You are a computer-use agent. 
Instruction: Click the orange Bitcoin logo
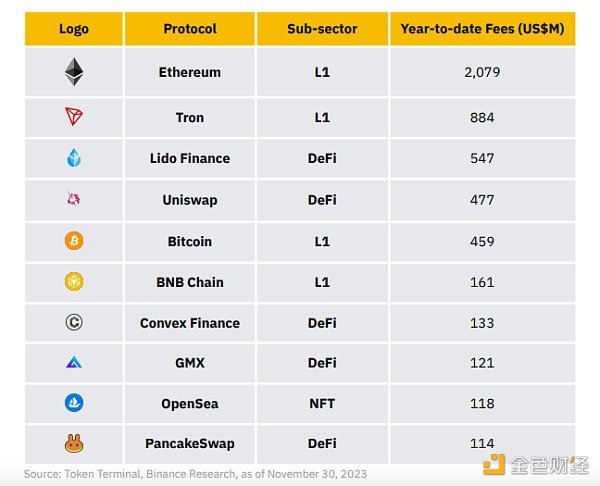click(74, 241)
